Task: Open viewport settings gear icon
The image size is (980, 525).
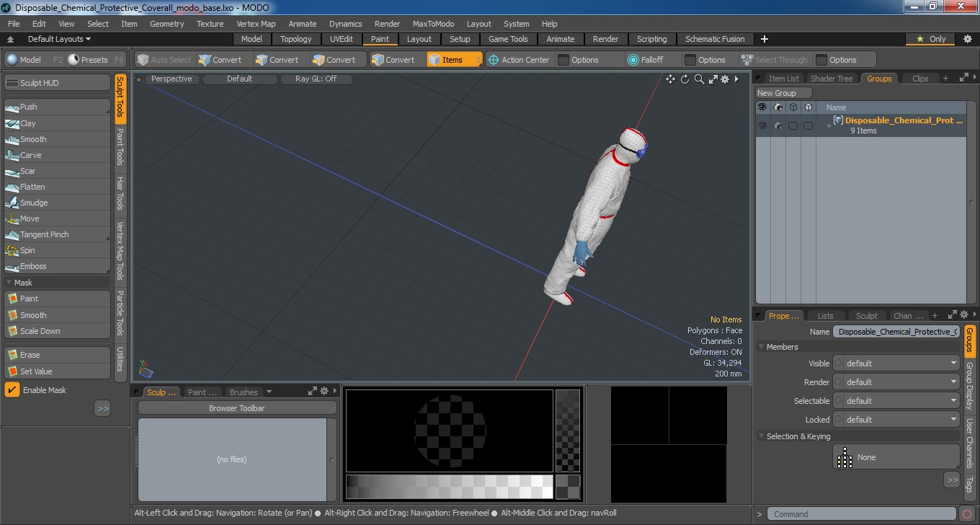Action: click(725, 79)
